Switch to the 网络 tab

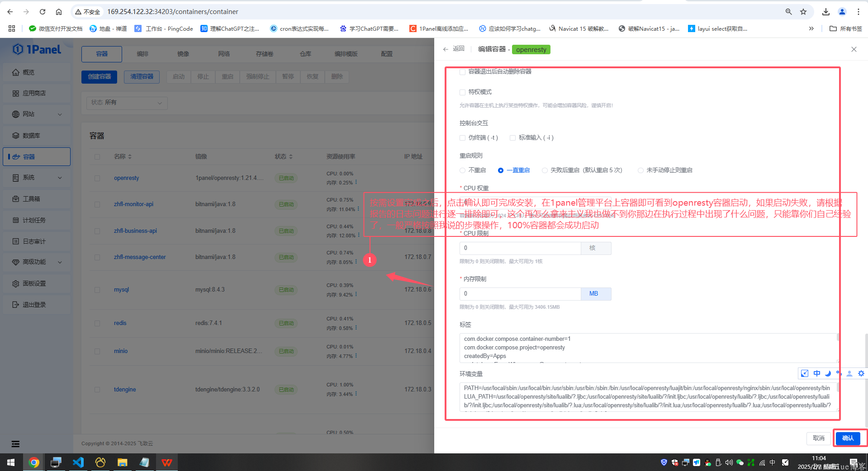tap(224, 54)
